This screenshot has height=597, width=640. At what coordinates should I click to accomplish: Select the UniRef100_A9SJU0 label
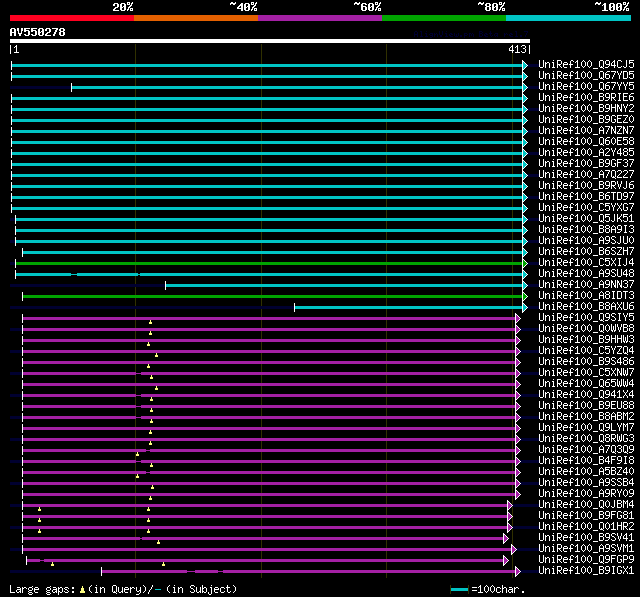(586, 241)
